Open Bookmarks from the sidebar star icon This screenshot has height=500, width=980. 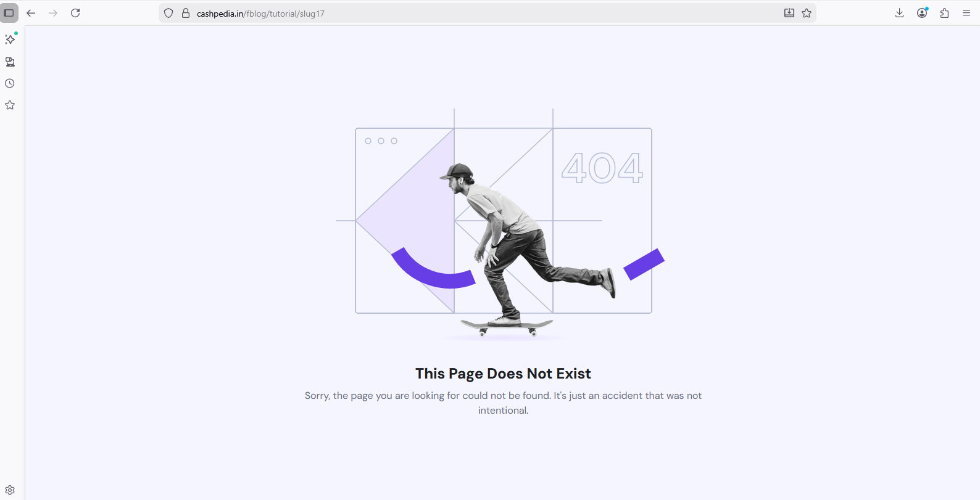click(10, 105)
